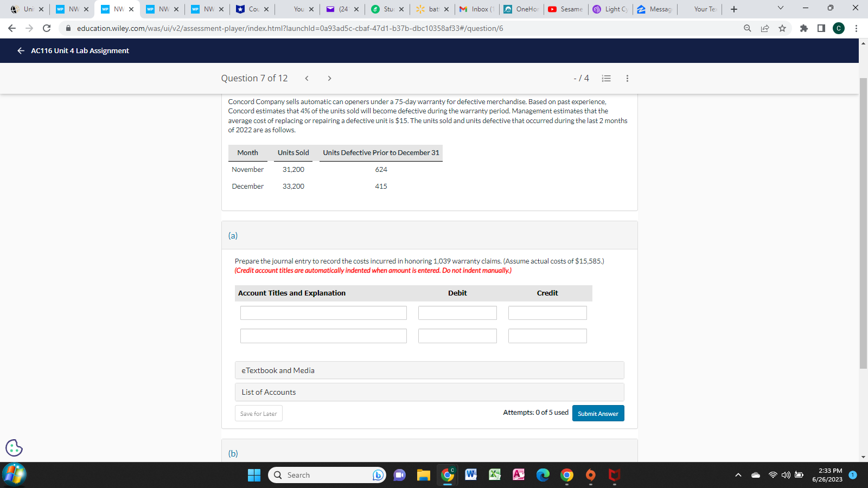The image size is (868, 488).
Task: Open the question list icon next to score
Action: (606, 78)
